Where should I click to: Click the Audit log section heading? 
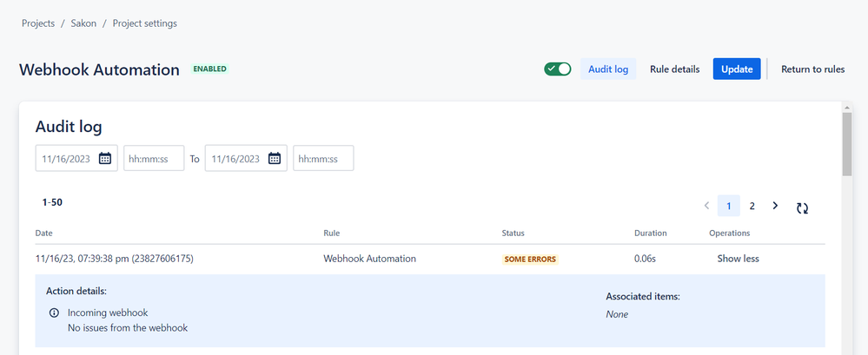(69, 127)
